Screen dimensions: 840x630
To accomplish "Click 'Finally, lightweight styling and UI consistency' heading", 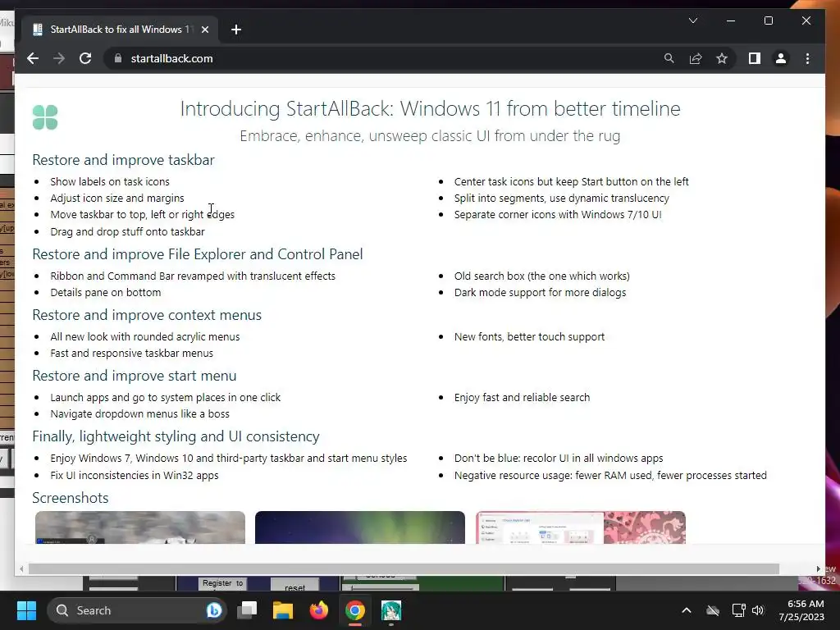I will (x=176, y=436).
